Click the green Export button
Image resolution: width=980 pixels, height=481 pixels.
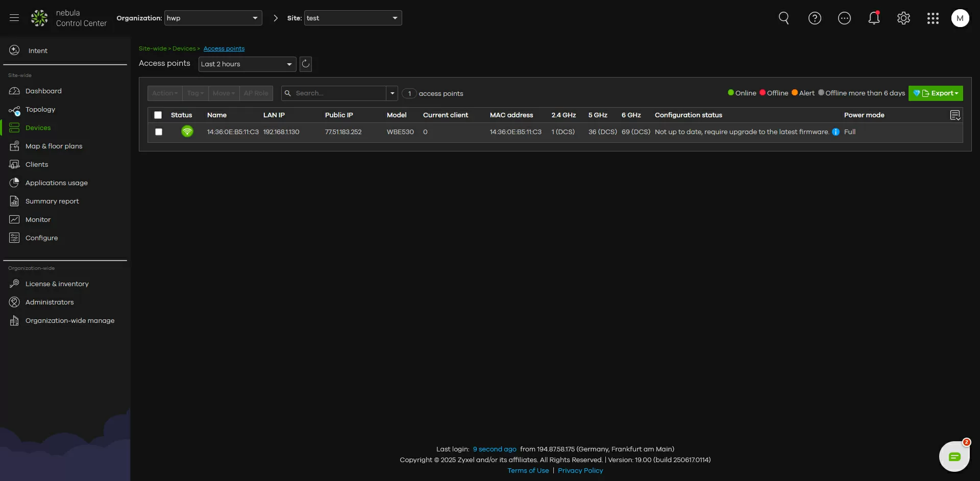(x=936, y=93)
